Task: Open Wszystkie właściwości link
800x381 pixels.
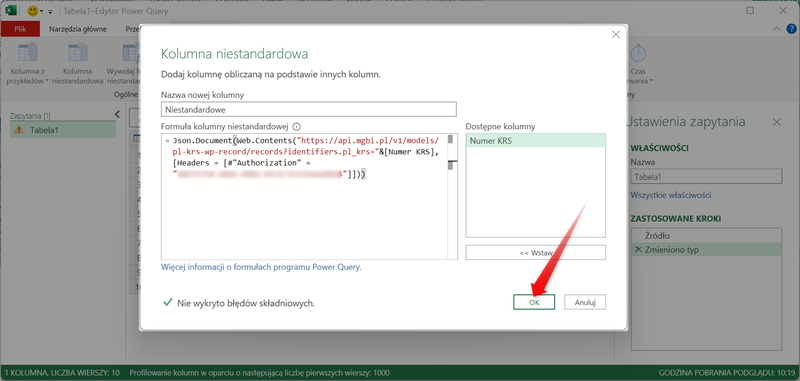Action: tap(671, 195)
